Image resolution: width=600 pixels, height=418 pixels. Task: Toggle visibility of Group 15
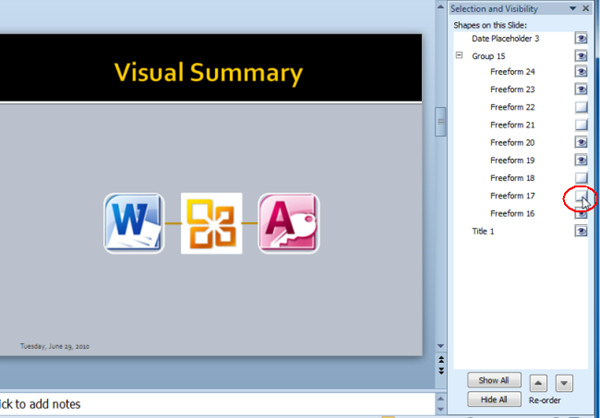581,56
